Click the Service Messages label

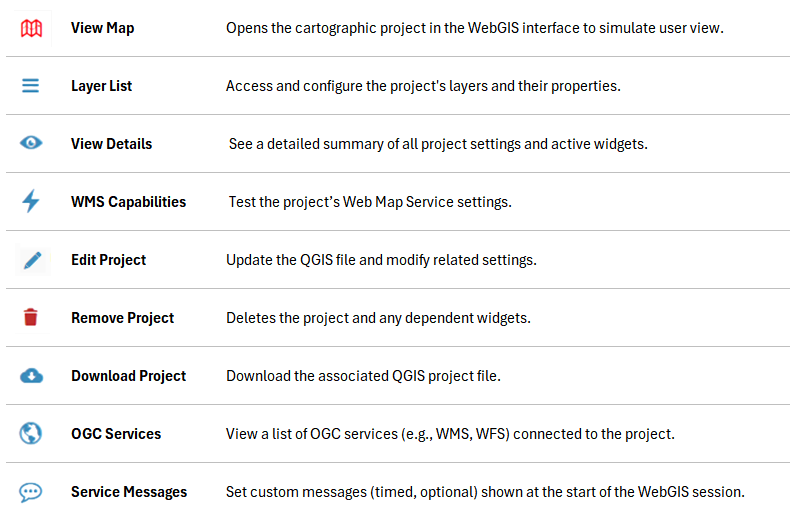(x=129, y=492)
